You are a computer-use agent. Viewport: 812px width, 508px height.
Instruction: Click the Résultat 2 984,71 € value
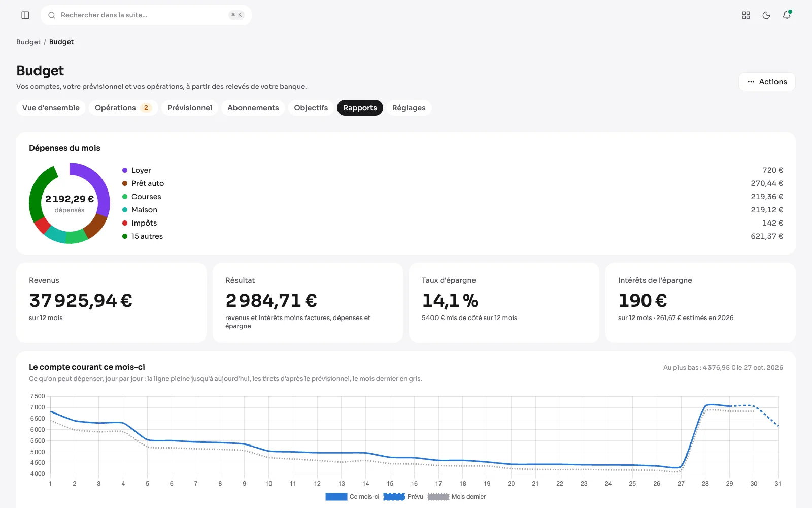272,301
